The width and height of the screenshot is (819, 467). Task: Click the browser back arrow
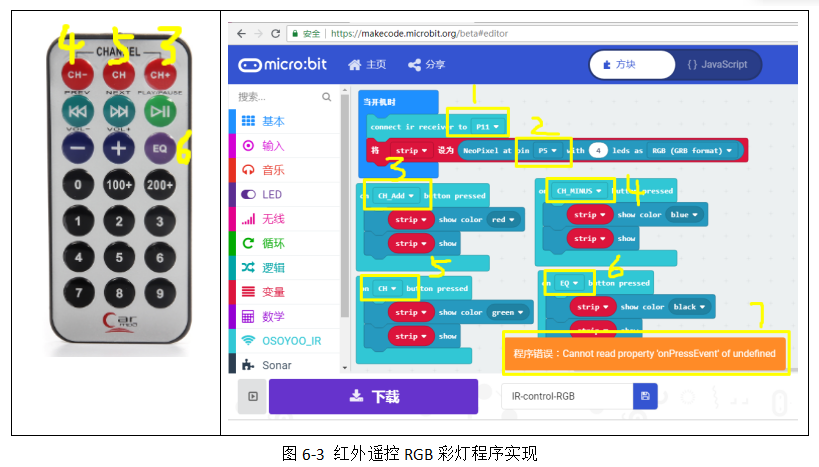(x=241, y=33)
